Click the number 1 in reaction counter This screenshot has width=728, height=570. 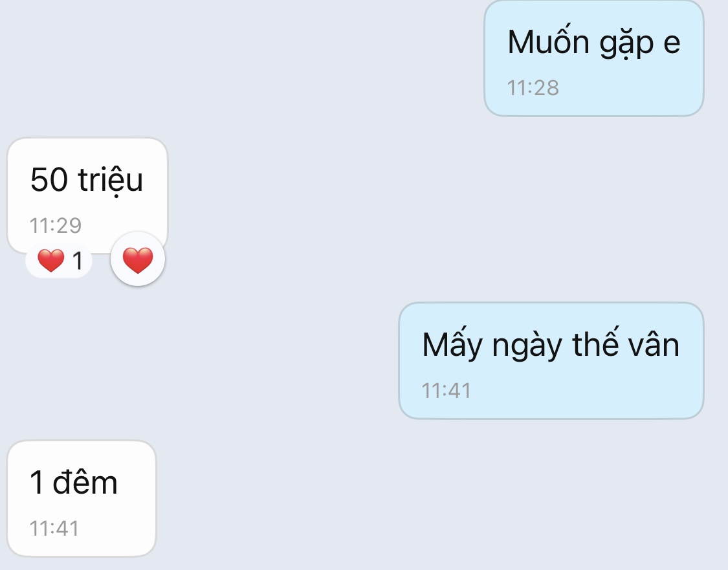[x=78, y=261]
